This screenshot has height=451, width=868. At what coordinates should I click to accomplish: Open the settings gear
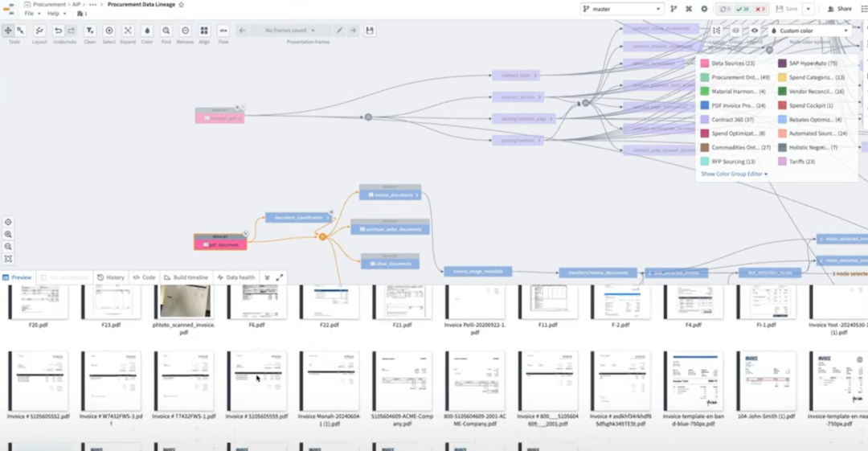[x=704, y=9]
